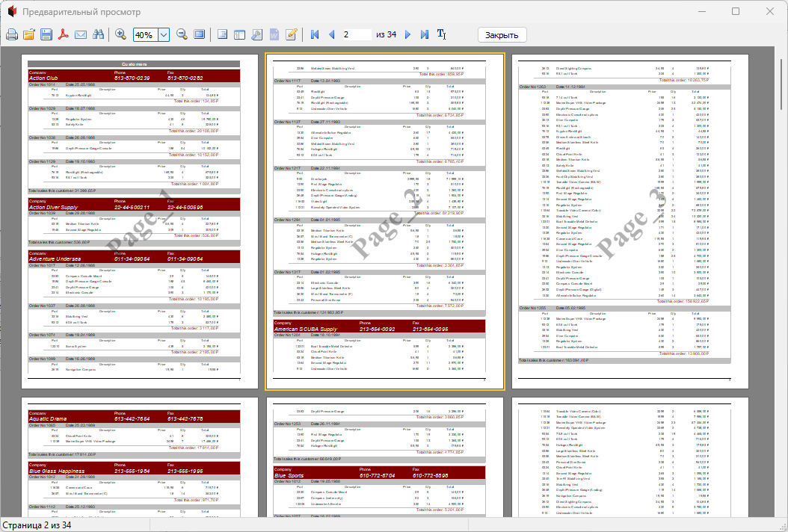Export the report to PDF

64,35
